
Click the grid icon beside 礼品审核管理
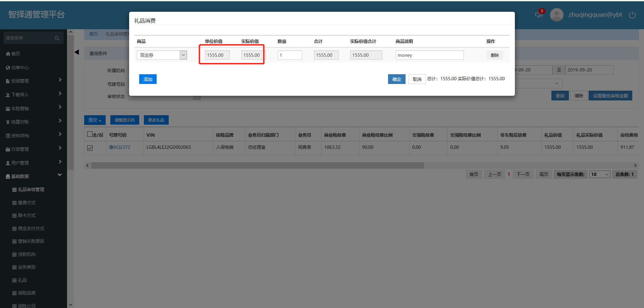(x=14, y=190)
